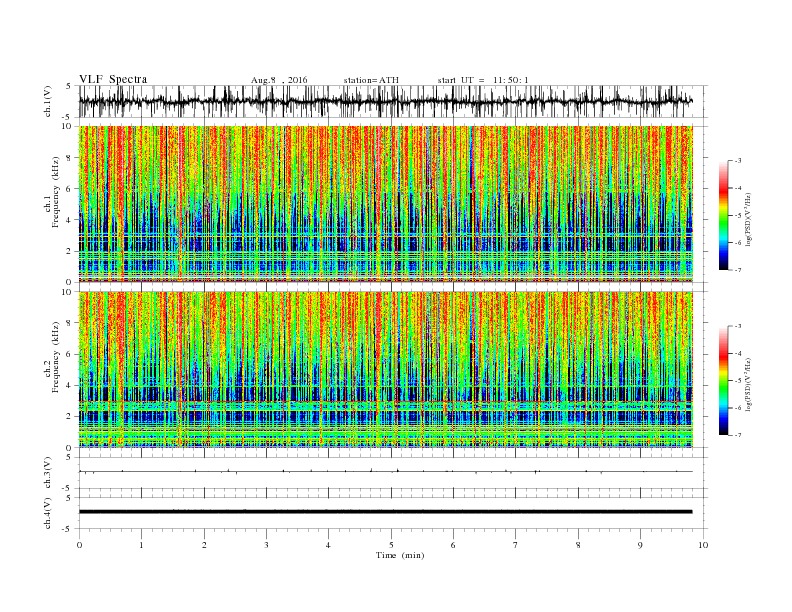792x612 pixels.
Task: Click the '-3' value on ch.1 color bar
Action: click(x=738, y=161)
